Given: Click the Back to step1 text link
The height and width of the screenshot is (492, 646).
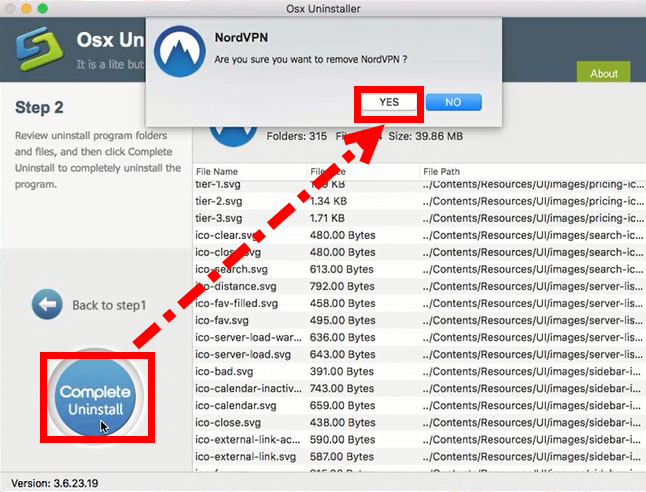Looking at the screenshot, I should tap(109, 305).
